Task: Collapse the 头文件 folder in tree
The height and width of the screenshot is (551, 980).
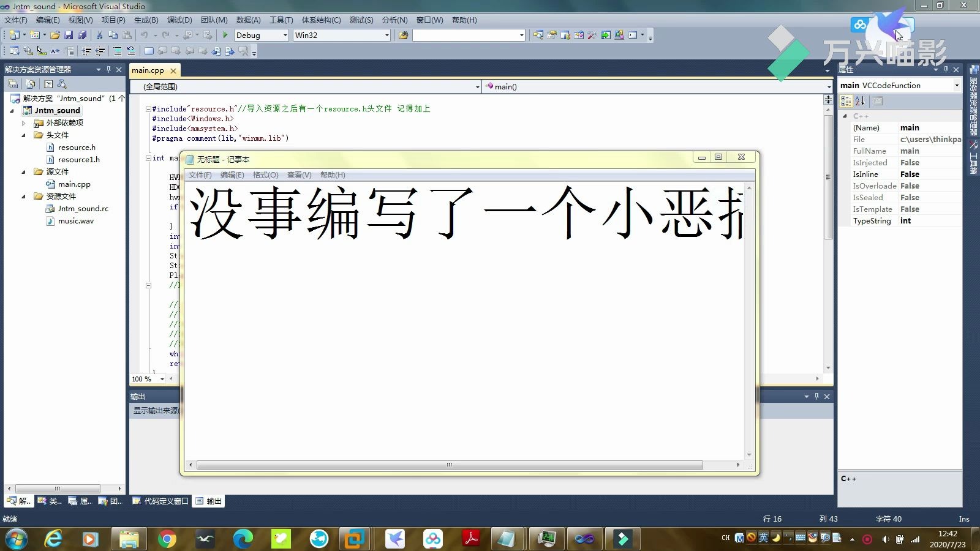Action: coord(24,135)
